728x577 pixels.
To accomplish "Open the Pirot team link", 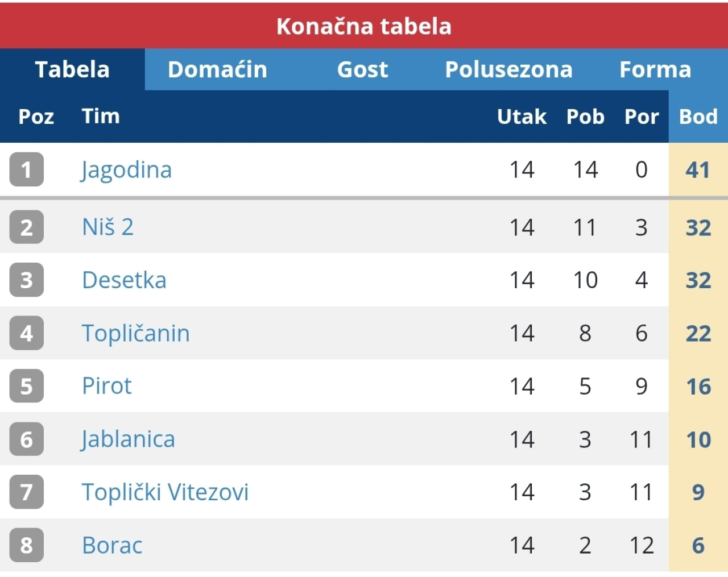I will pyautogui.click(x=106, y=386).
